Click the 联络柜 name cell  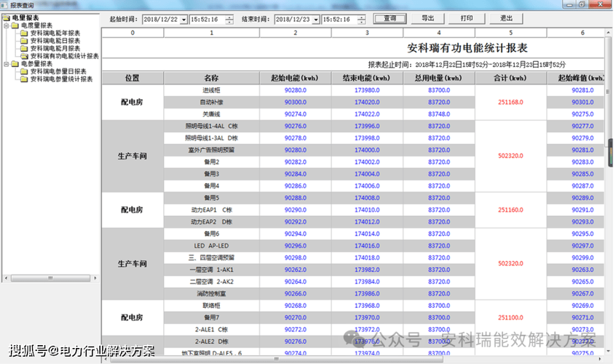pos(211,306)
